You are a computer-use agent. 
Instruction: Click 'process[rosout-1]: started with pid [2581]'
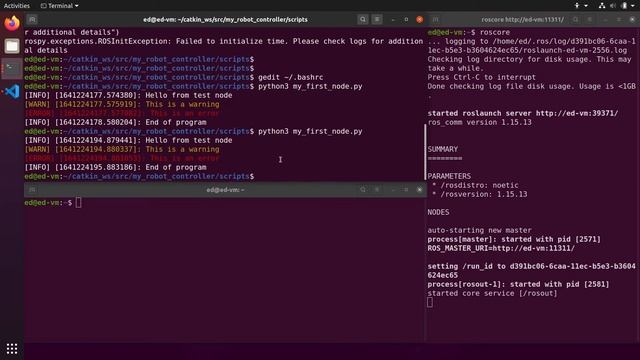[x=518, y=284]
